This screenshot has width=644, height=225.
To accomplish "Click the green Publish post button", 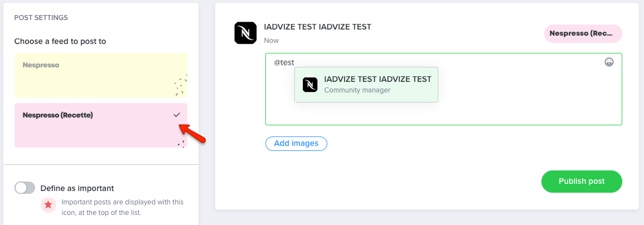I will click(x=582, y=182).
